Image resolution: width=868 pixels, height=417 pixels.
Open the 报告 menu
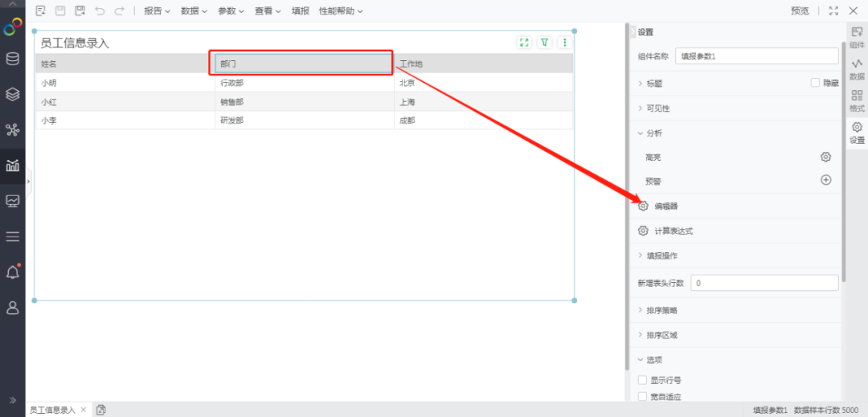point(158,11)
